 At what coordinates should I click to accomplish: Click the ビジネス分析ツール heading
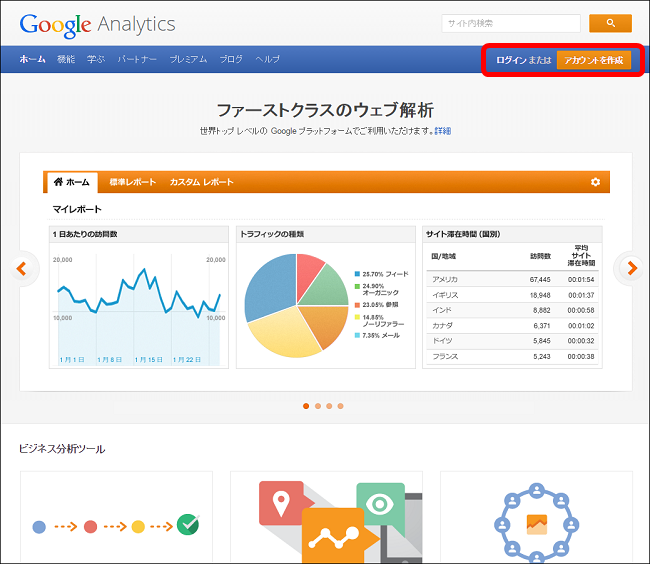pos(62,449)
